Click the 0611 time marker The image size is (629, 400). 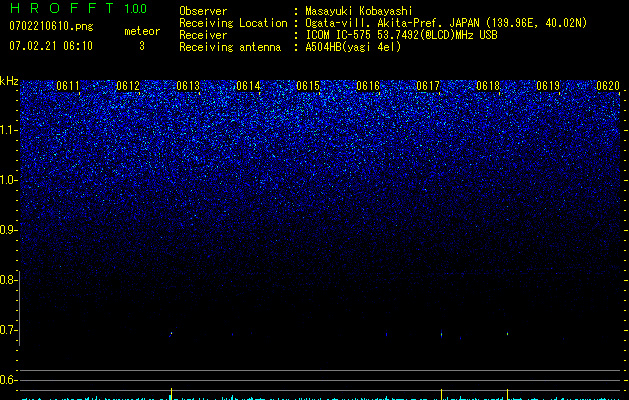[68, 86]
